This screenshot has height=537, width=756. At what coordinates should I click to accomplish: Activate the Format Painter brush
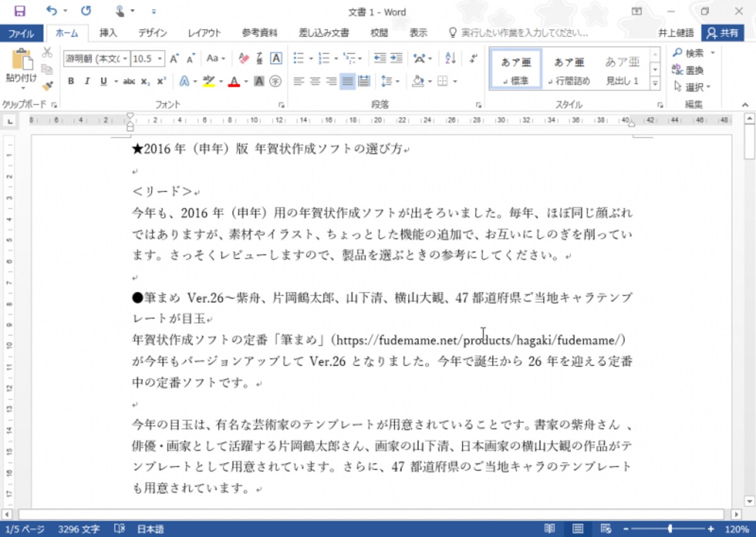click(x=47, y=85)
